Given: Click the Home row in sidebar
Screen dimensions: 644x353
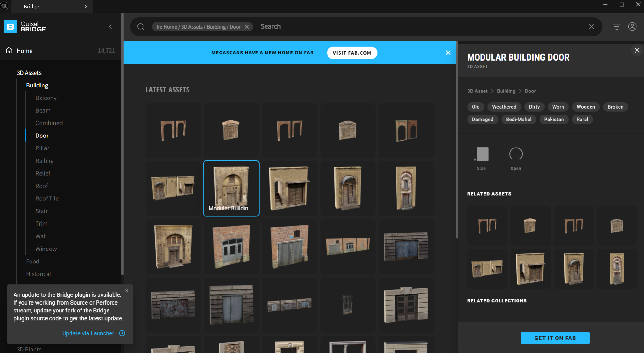Looking at the screenshot, I should 60,50.
